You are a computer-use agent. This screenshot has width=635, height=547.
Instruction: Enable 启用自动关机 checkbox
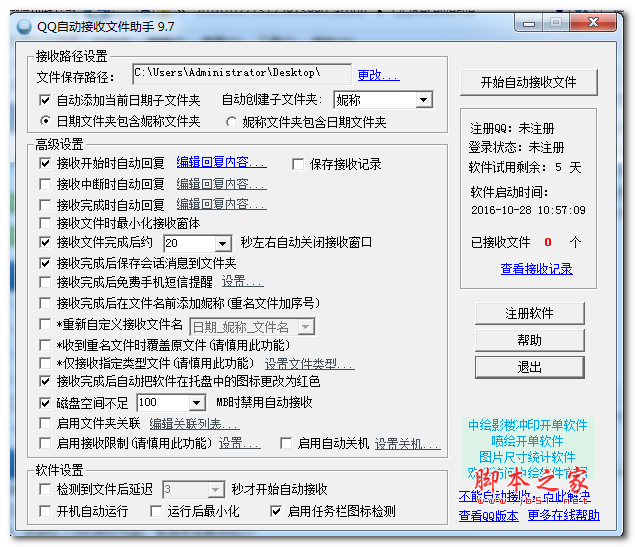pos(286,443)
